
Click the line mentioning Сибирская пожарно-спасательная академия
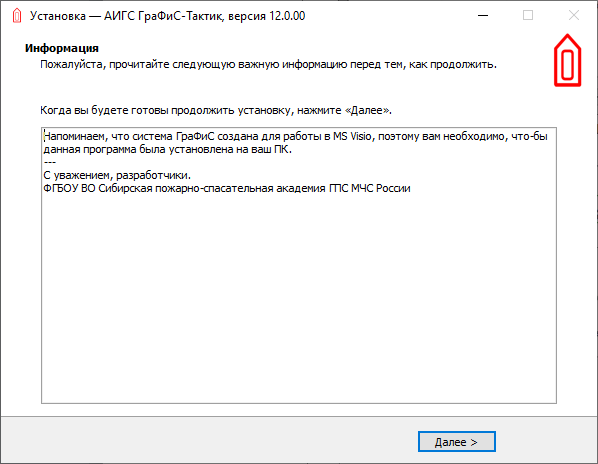coord(227,188)
